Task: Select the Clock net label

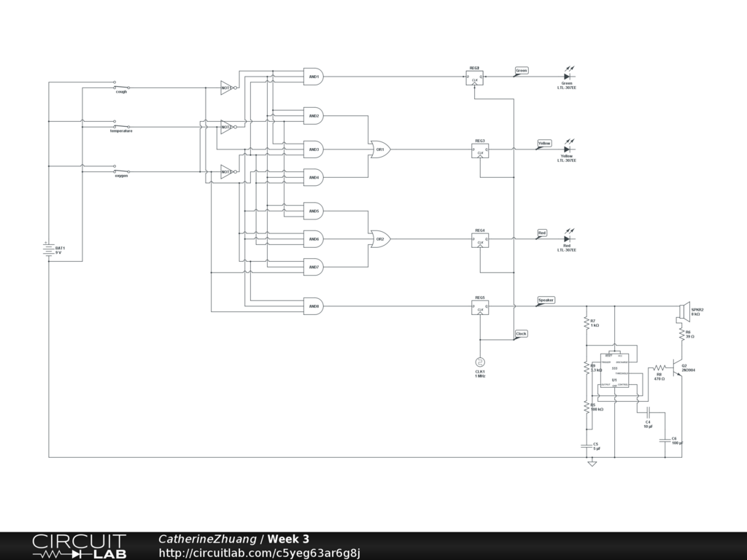Action: click(x=521, y=333)
